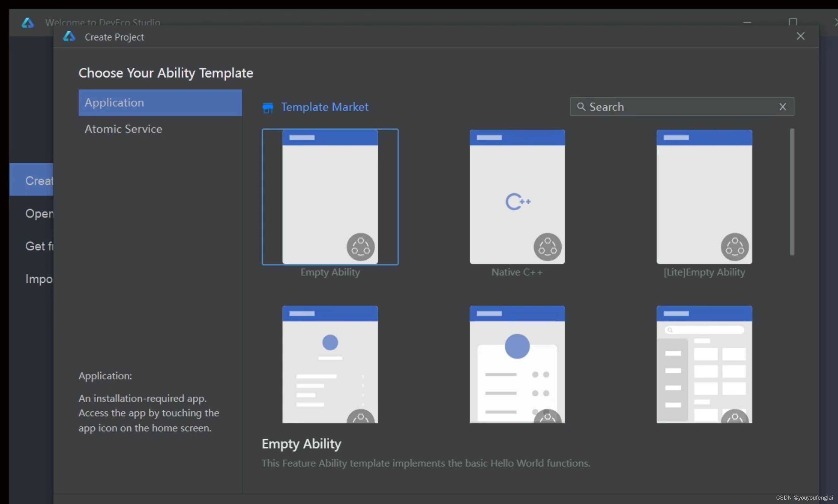Click the Native C++ caption text
The image size is (838, 504).
(x=517, y=272)
